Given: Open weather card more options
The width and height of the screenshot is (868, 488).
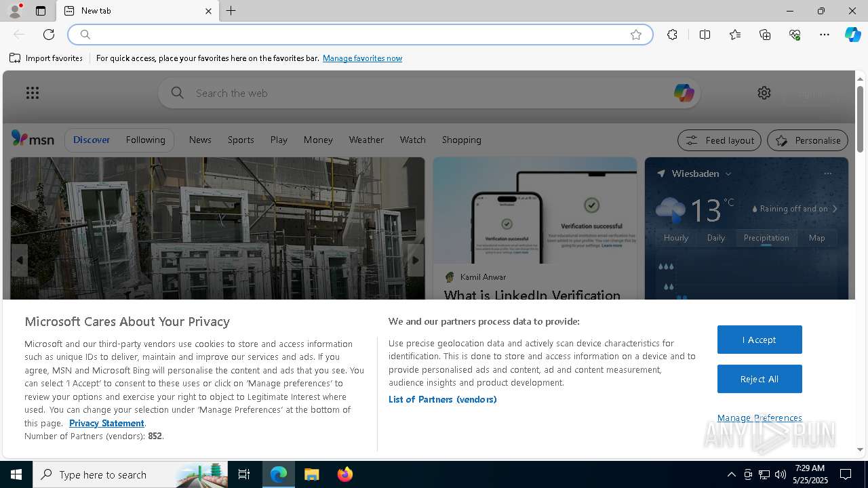Looking at the screenshot, I should pyautogui.click(x=827, y=174).
